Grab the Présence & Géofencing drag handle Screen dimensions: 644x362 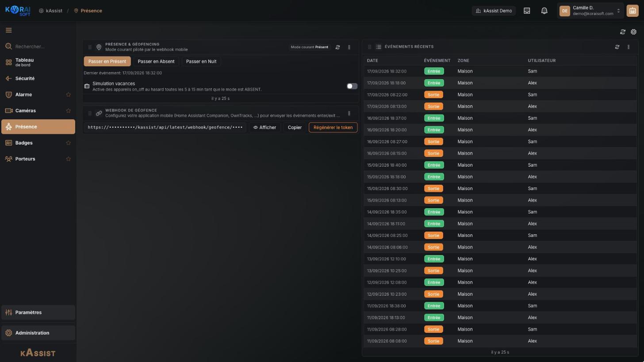tap(90, 47)
